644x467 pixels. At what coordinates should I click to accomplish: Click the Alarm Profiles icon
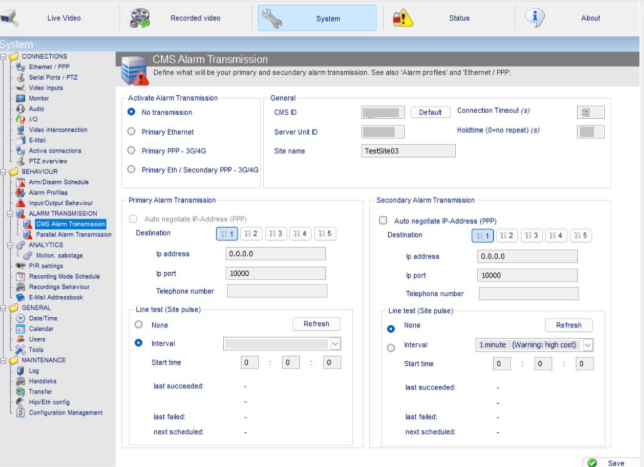[21, 193]
